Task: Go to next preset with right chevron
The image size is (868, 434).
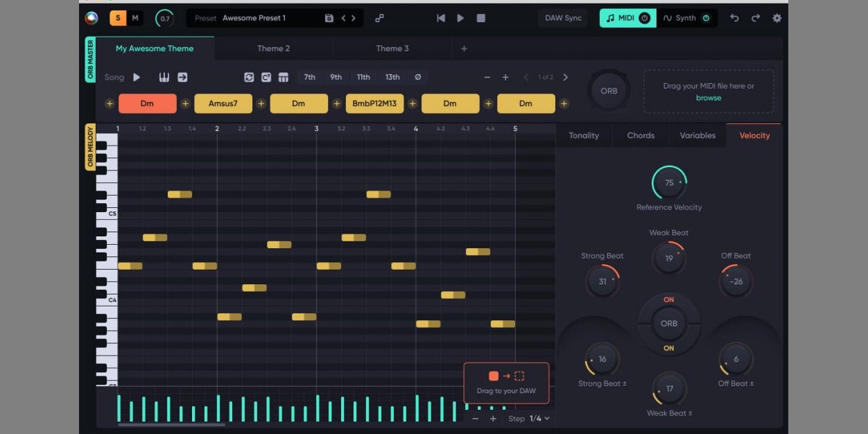Action: point(354,18)
